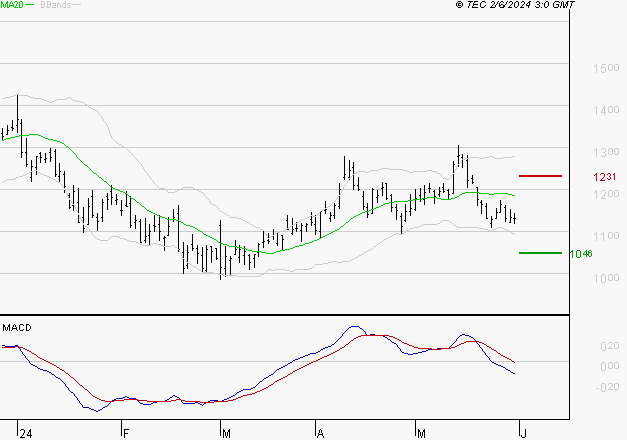Screen dimensions: 627x440
Task: Click the J June axis marker
Action: (523, 434)
